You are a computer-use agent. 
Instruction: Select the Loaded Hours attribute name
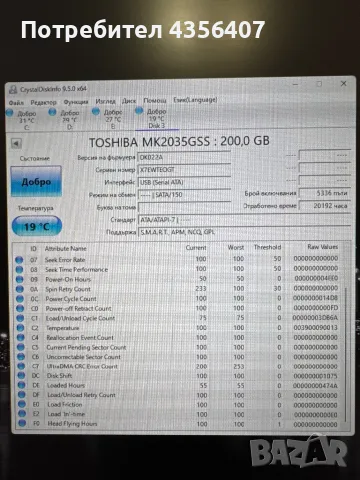66,385
